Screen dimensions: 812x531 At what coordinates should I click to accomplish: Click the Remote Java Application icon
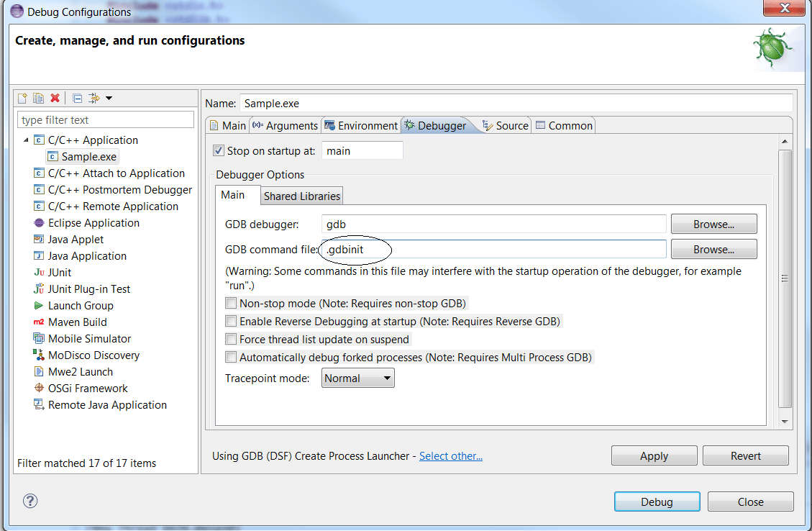(x=39, y=404)
